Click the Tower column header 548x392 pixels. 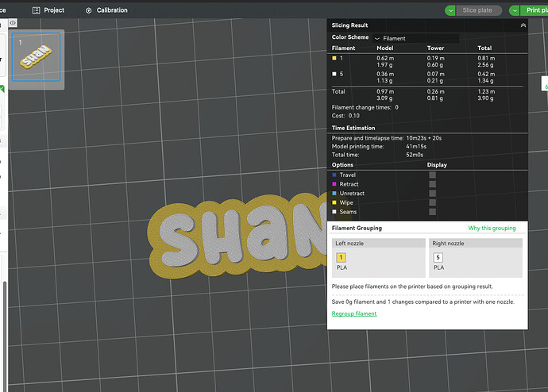pyautogui.click(x=435, y=48)
